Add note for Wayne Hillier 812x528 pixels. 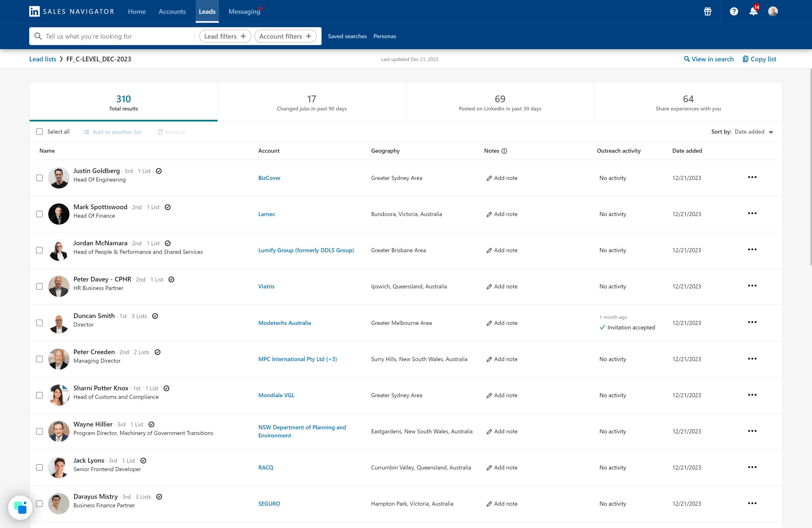tap(502, 432)
